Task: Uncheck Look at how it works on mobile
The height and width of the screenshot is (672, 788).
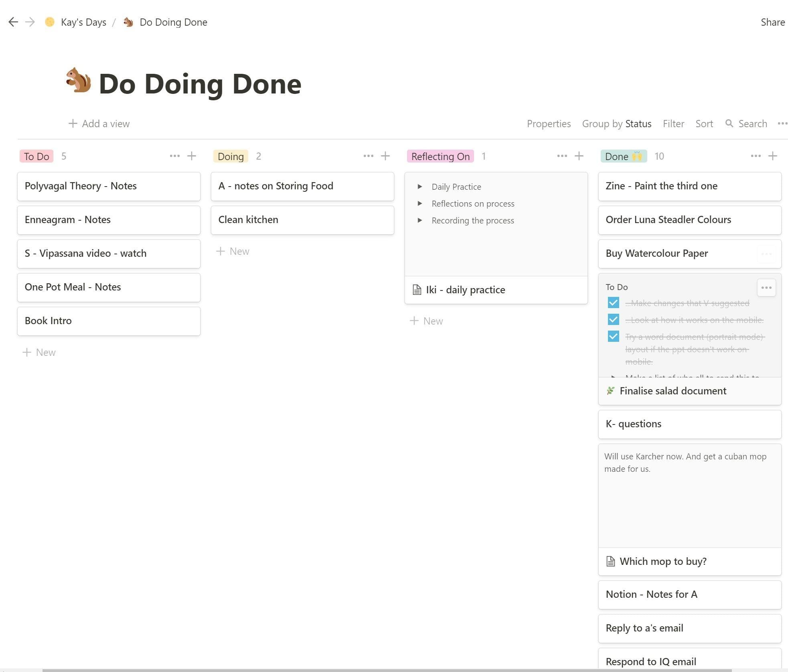Action: tap(613, 320)
